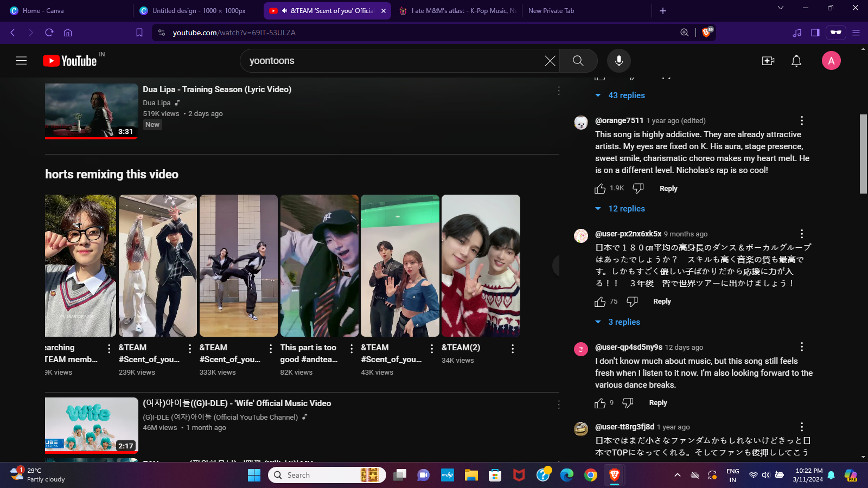Open the (G)I-DLE Official YouTube Channel link
868x488 pixels.
(220, 418)
